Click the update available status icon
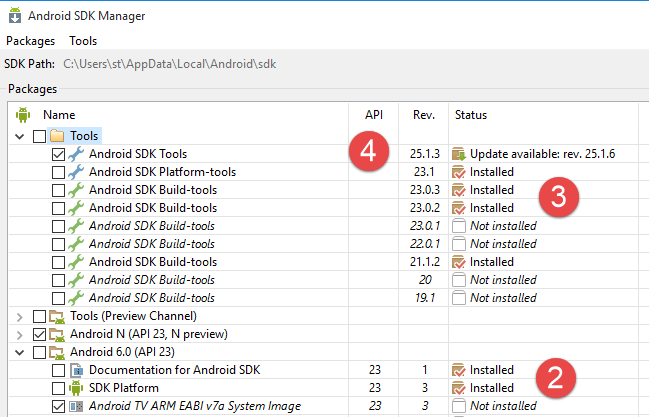 (459, 154)
